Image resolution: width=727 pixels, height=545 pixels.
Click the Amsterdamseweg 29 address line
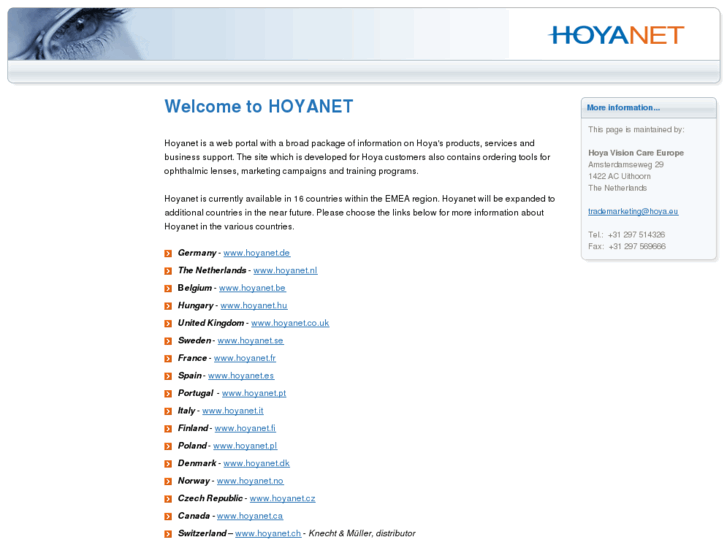click(x=625, y=165)
